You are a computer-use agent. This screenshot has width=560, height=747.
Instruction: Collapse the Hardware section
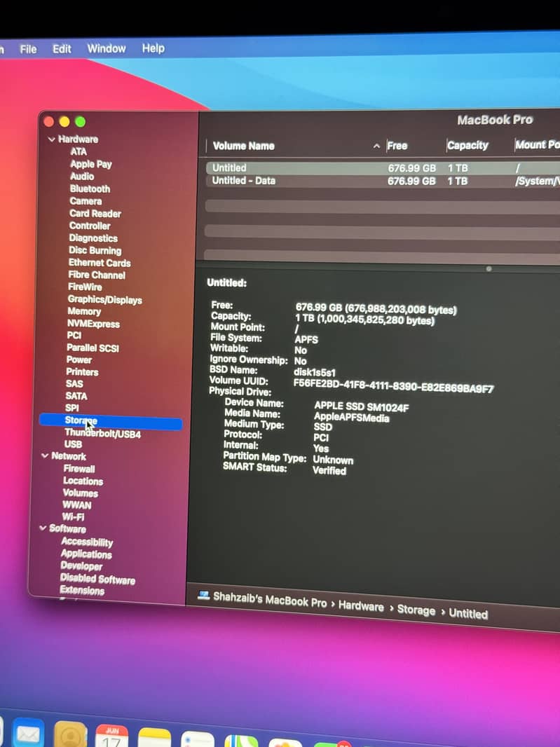[51, 139]
